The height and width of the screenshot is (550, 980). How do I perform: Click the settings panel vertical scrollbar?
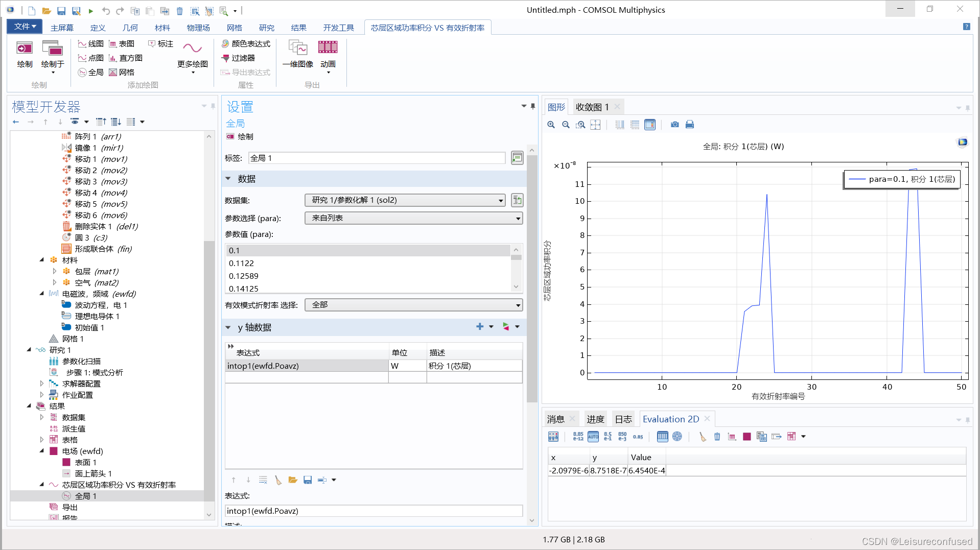coord(532,278)
